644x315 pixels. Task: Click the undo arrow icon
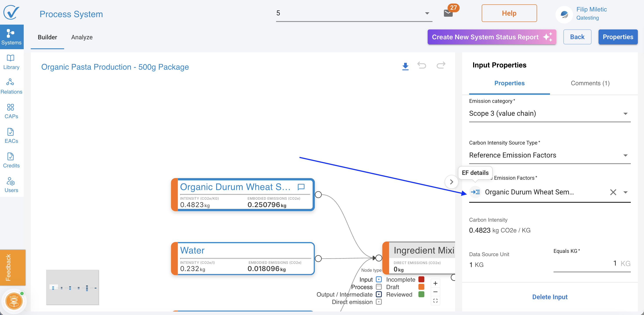click(x=422, y=65)
